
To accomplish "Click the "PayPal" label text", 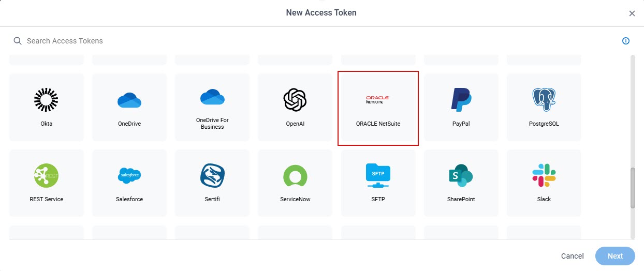I will pyautogui.click(x=461, y=124).
